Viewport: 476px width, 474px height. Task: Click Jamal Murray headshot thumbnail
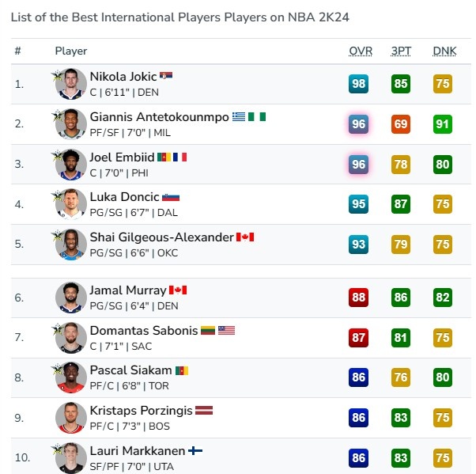tap(71, 298)
